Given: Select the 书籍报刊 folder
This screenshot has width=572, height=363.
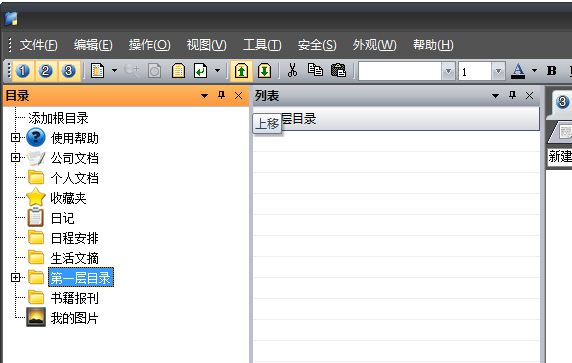Looking at the screenshot, I should pyautogui.click(x=74, y=298).
